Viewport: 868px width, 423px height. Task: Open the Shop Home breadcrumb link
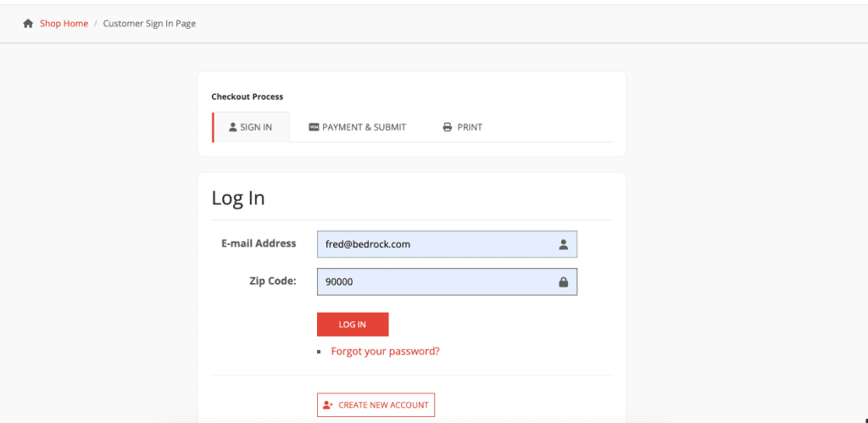point(64,23)
